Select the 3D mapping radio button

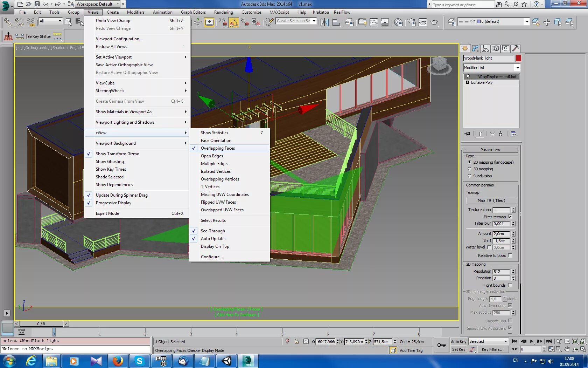[470, 169]
